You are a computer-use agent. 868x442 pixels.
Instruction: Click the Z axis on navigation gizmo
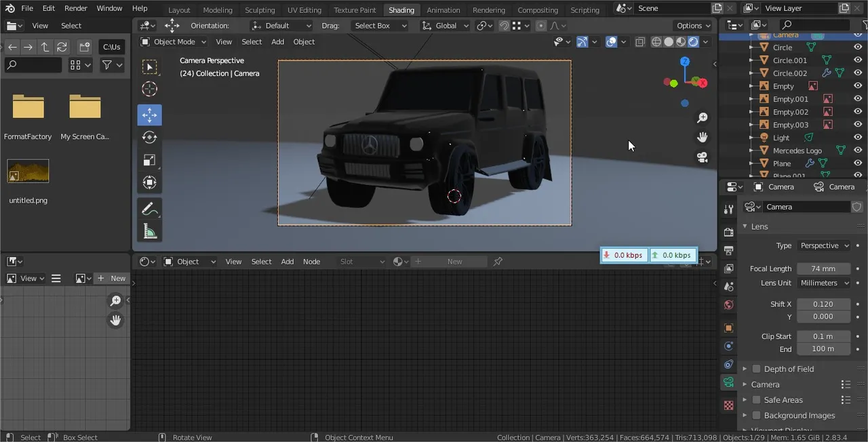coord(685,62)
